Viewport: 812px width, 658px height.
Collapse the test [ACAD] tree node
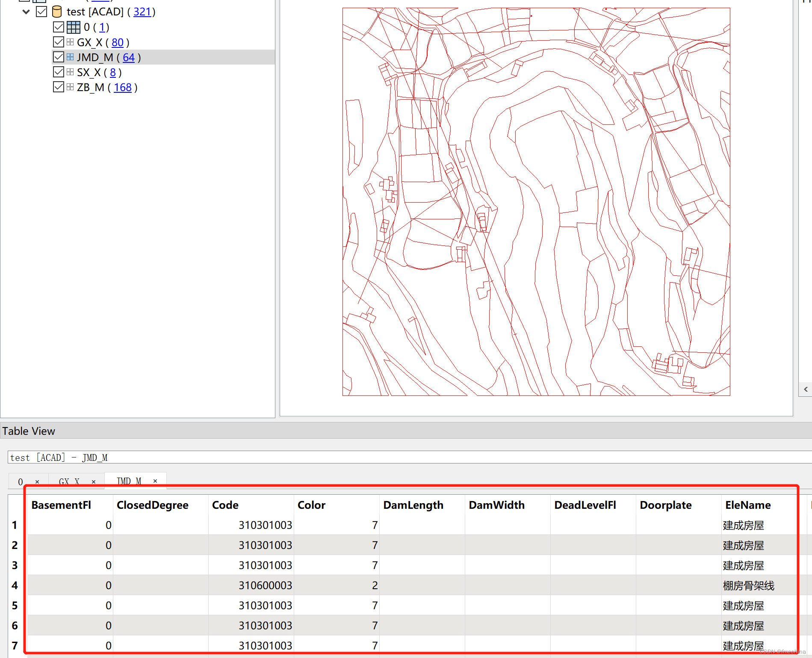pos(26,12)
